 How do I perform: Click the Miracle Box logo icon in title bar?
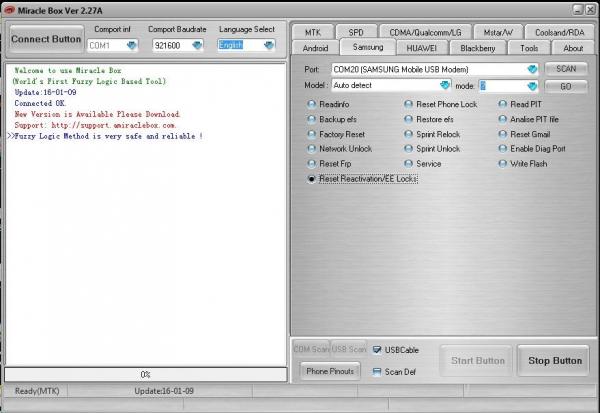pyautogui.click(x=9, y=10)
